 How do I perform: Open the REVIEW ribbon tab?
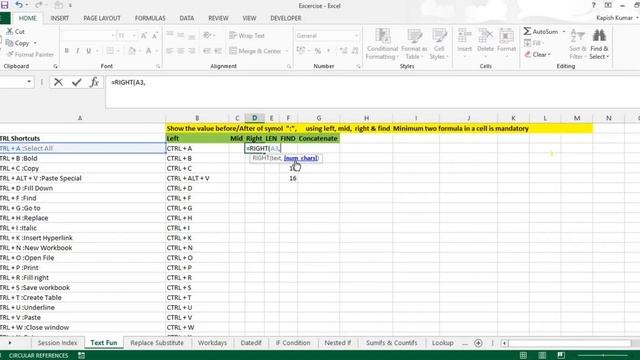pos(218,18)
